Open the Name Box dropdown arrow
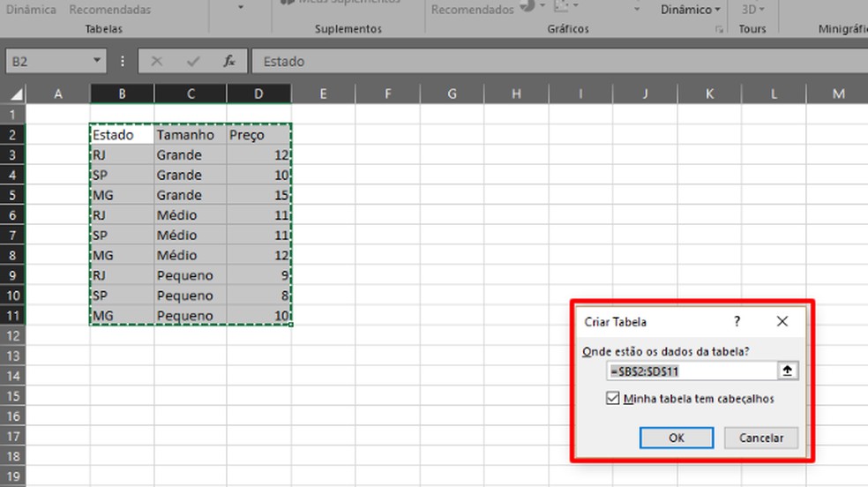868x487 pixels. tap(96, 61)
